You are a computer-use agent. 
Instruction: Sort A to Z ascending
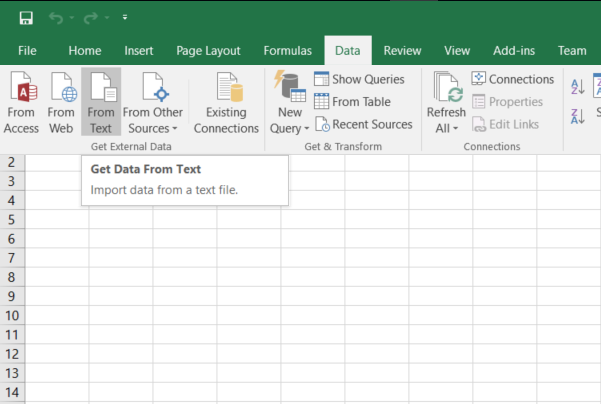point(578,87)
